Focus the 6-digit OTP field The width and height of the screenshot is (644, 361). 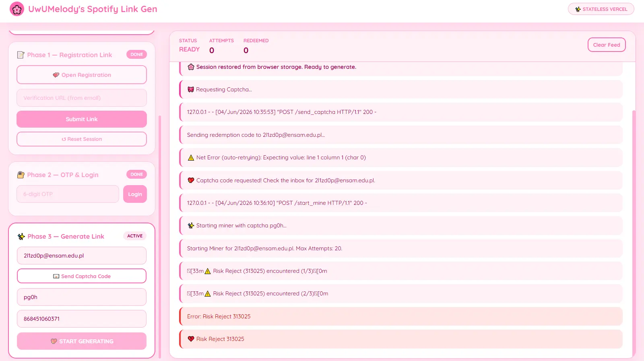[x=68, y=194]
